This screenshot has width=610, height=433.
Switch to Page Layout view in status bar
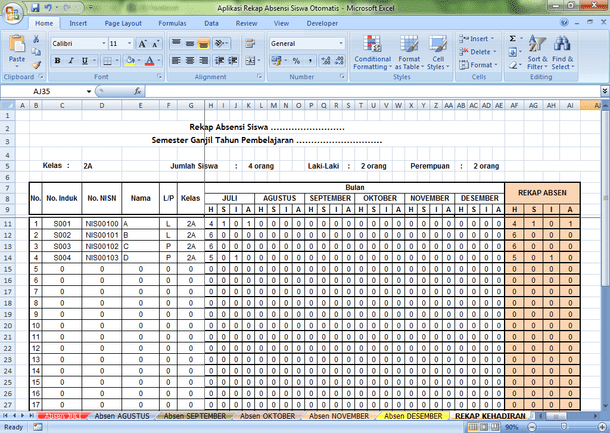(484, 427)
